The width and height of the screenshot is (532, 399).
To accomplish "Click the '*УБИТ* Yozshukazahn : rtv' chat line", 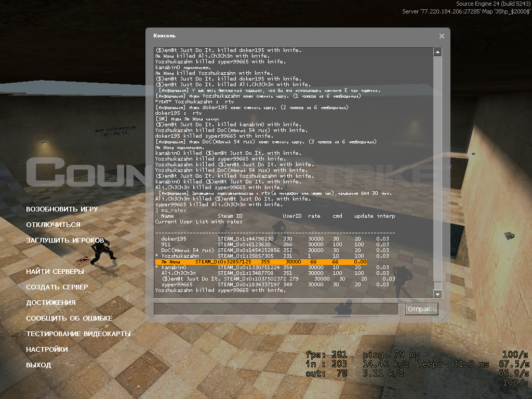I will (194, 101).
